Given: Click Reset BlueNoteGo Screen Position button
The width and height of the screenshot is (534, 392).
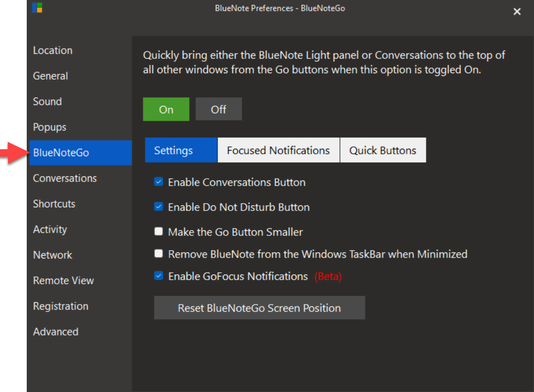Looking at the screenshot, I should pos(260,308).
